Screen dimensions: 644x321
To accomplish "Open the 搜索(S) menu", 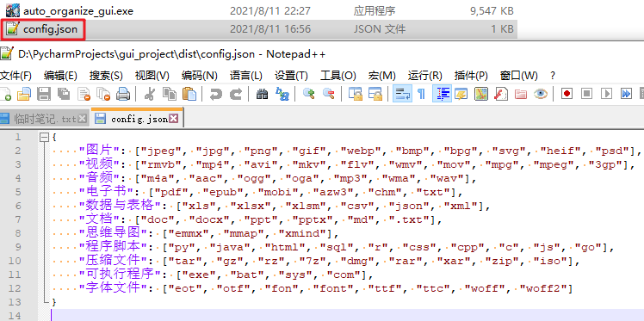I will coord(106,76).
